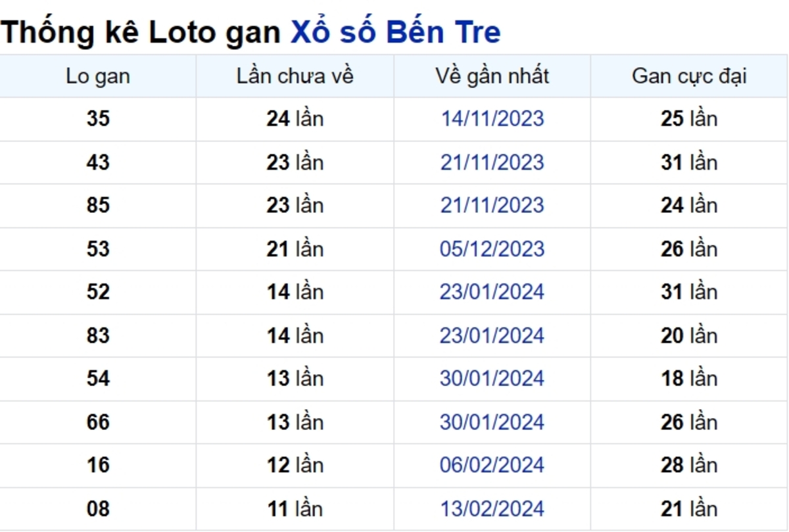Screen dimensions: 789x532
Task: Select loto number 35 cell
Action: (98, 119)
